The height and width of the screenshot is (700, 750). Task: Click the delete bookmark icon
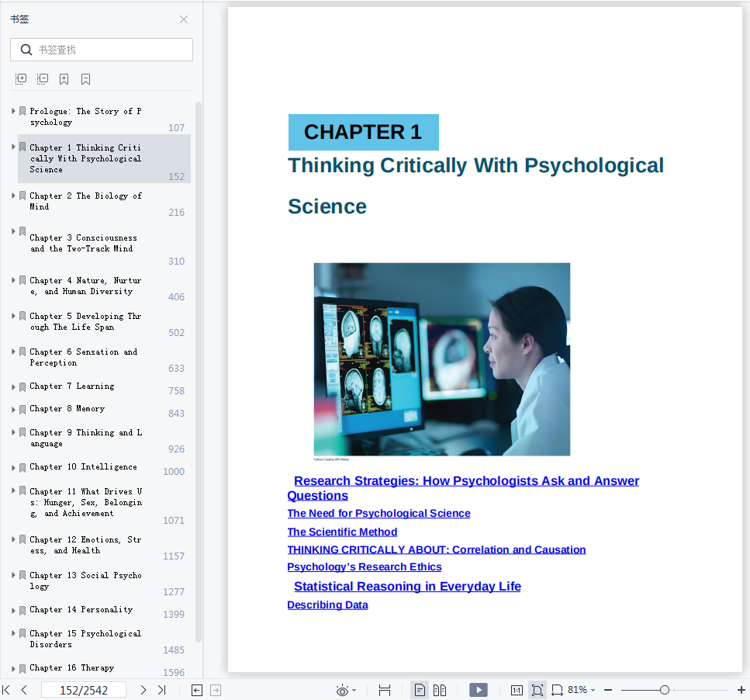click(85, 79)
